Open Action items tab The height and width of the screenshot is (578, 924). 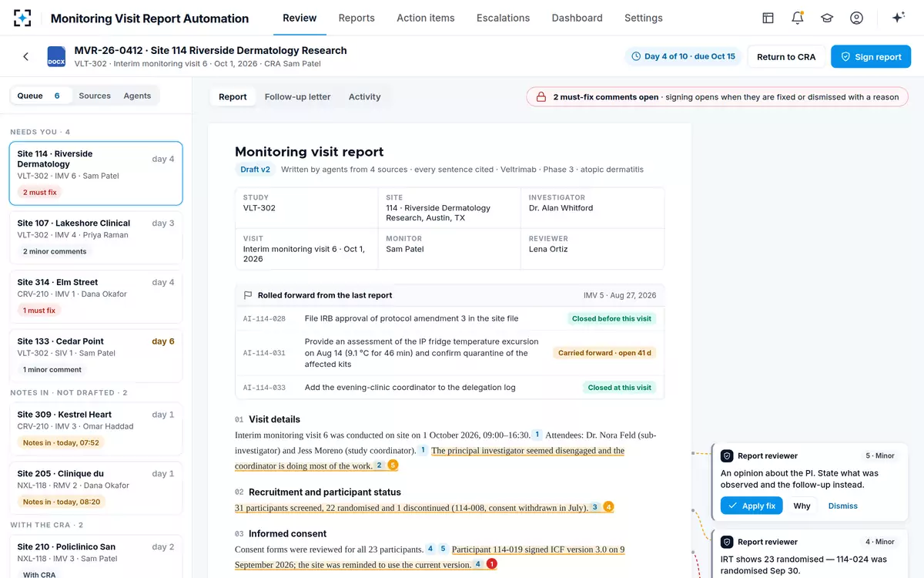[426, 18]
